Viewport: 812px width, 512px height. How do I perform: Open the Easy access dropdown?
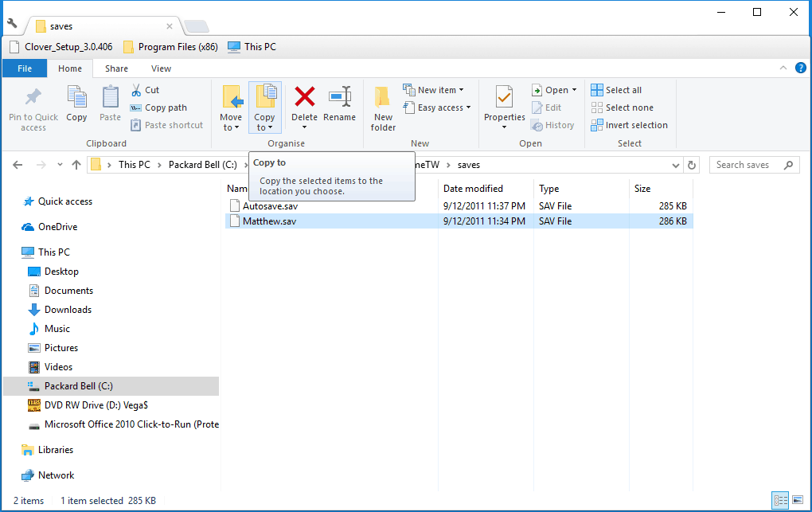(437, 107)
